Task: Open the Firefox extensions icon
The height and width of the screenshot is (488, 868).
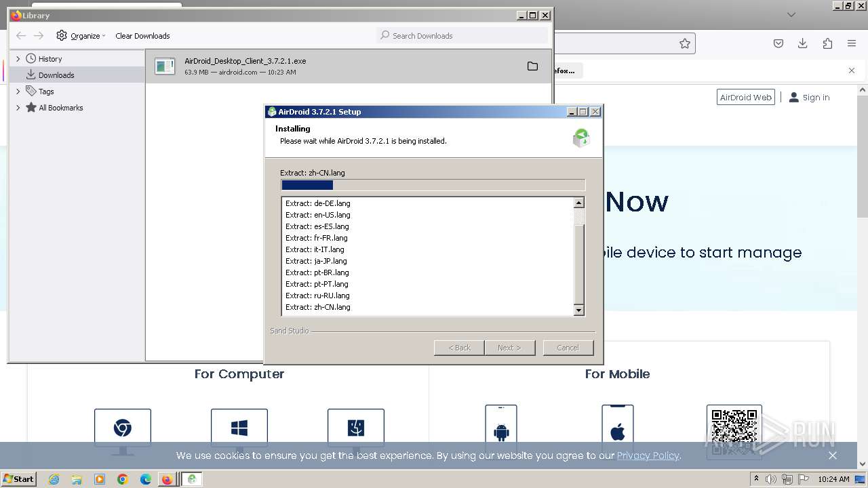Action: point(827,43)
